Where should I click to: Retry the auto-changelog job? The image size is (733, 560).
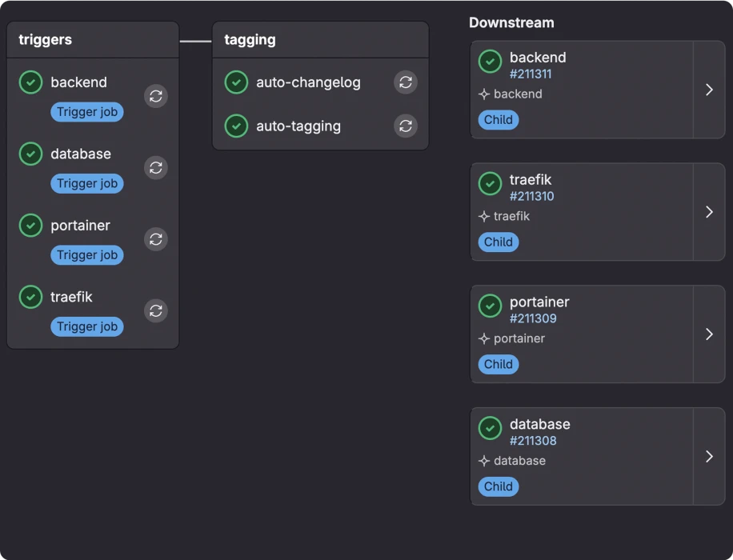pos(406,82)
